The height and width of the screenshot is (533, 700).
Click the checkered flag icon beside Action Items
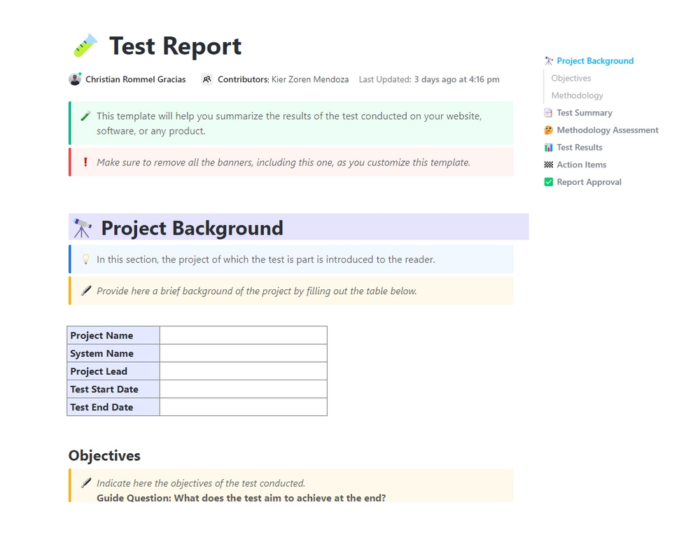coord(548,165)
